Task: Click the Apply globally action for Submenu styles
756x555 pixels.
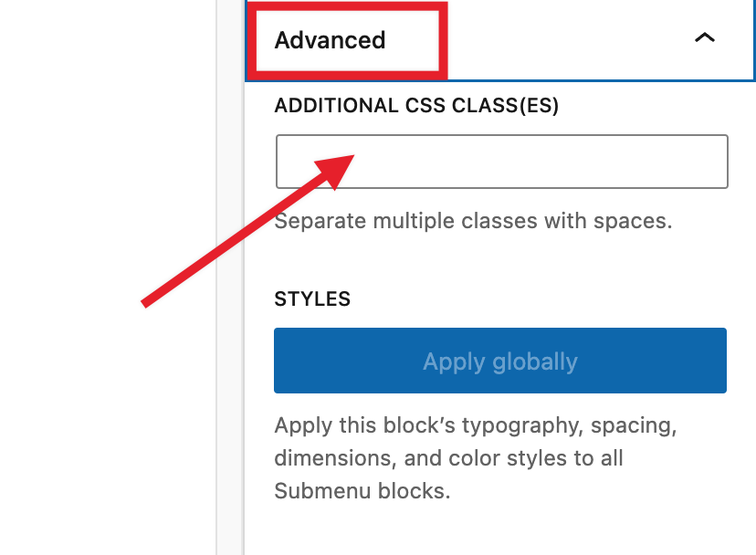Action: 500,361
